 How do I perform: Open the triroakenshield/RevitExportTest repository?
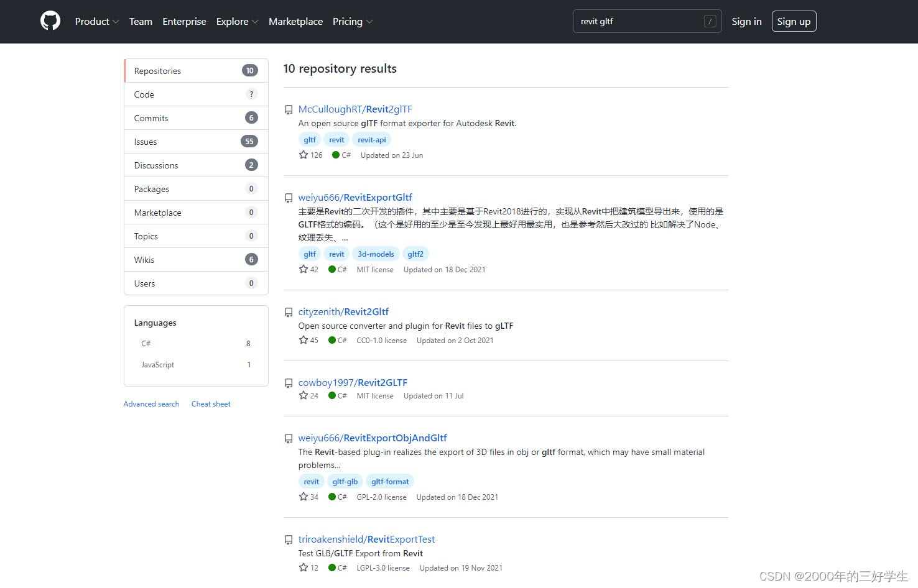tap(366, 540)
